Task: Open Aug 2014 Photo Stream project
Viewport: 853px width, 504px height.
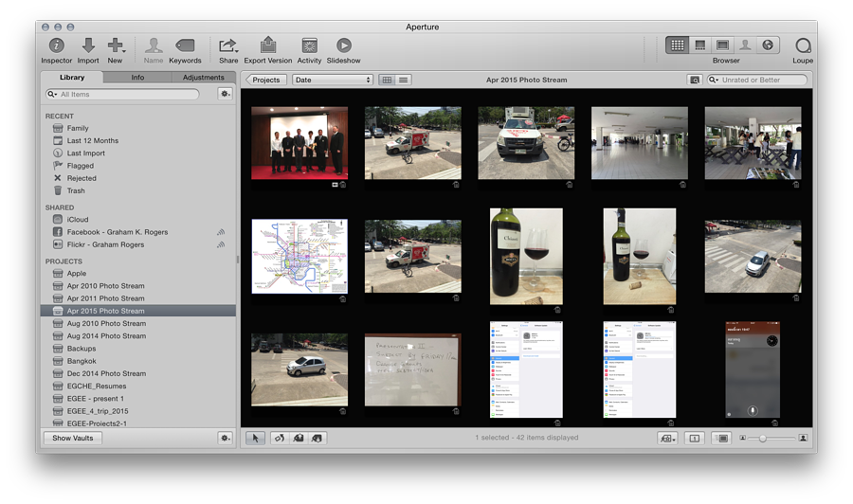Action: pyautogui.click(x=106, y=336)
